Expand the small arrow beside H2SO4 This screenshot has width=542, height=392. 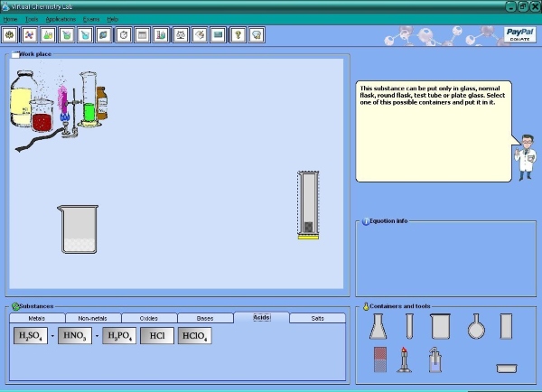[x=52, y=337]
